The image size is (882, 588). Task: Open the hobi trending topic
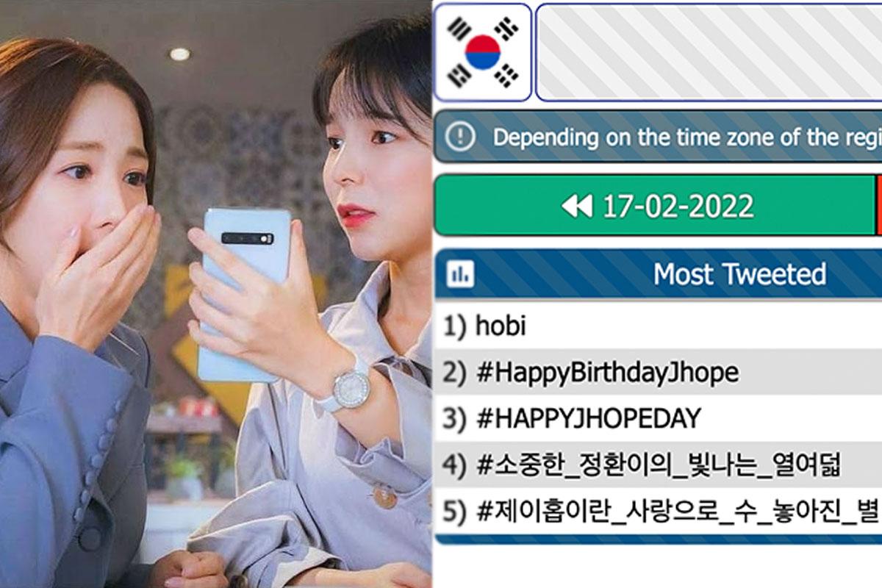(x=501, y=326)
